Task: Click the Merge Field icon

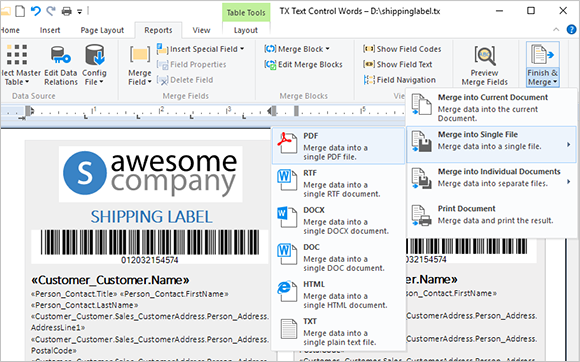Action: tap(140, 55)
